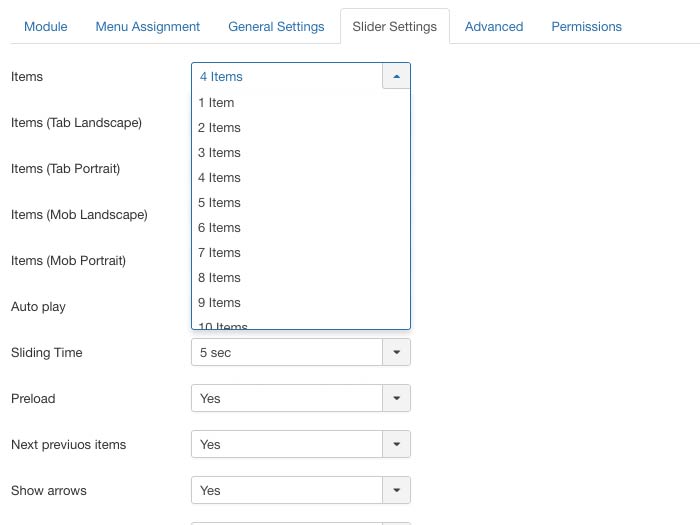Select 8 Items in the list
700x525 pixels.
[x=219, y=277]
